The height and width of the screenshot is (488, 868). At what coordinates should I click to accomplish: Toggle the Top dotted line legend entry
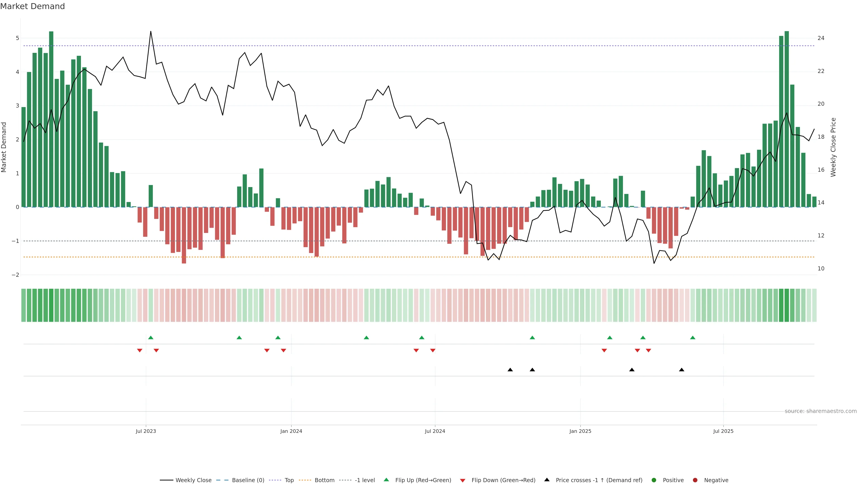click(289, 480)
